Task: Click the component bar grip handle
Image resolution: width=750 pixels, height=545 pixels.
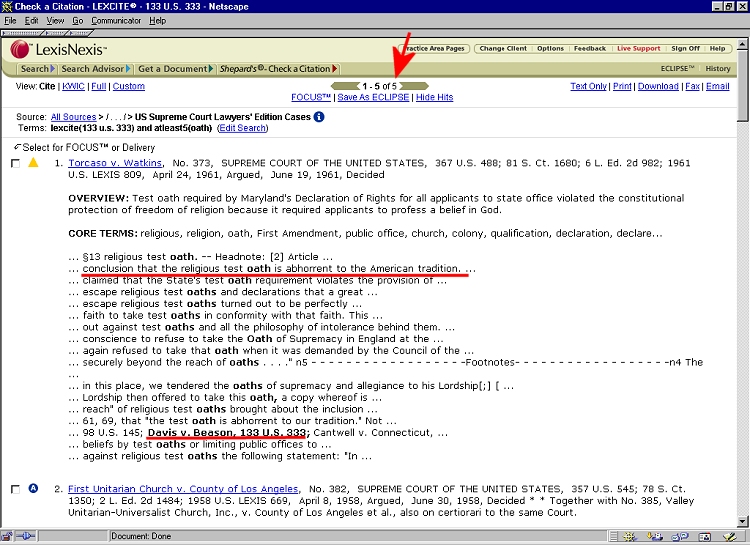Action: click(614, 537)
